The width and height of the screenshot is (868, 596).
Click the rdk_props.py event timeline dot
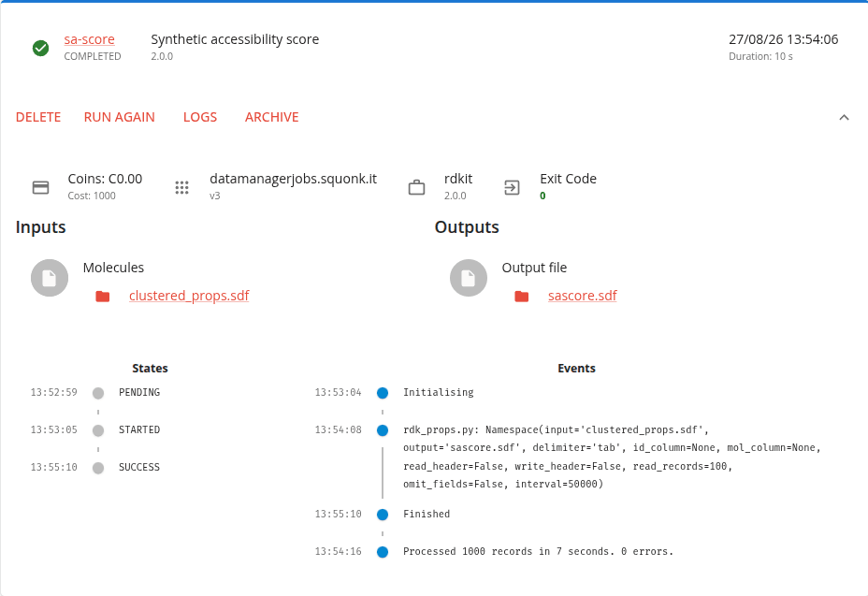pyautogui.click(x=383, y=430)
